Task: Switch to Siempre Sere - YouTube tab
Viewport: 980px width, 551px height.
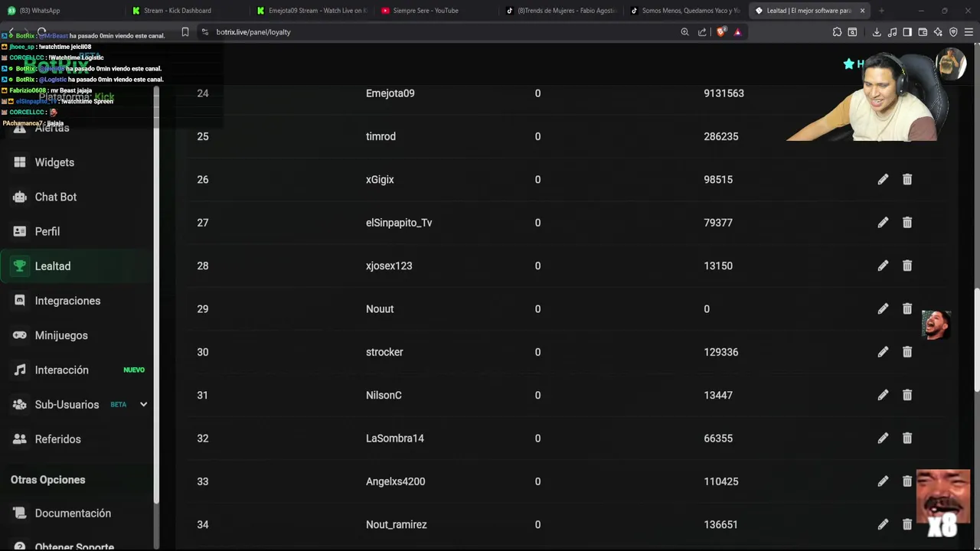Action: tap(436, 11)
